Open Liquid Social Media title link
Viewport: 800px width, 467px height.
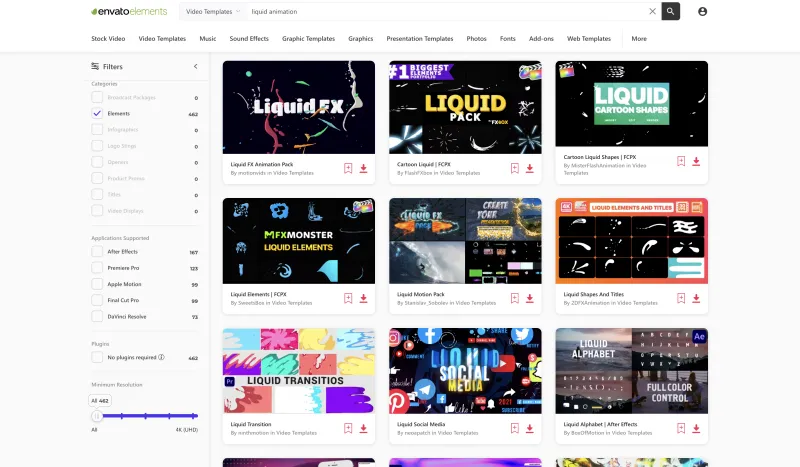pyautogui.click(x=421, y=424)
